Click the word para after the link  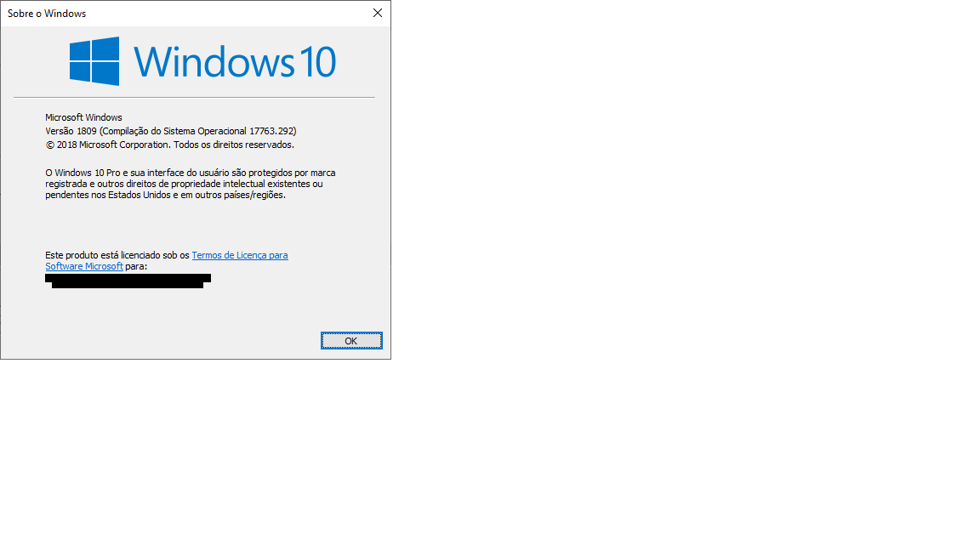coord(136,266)
